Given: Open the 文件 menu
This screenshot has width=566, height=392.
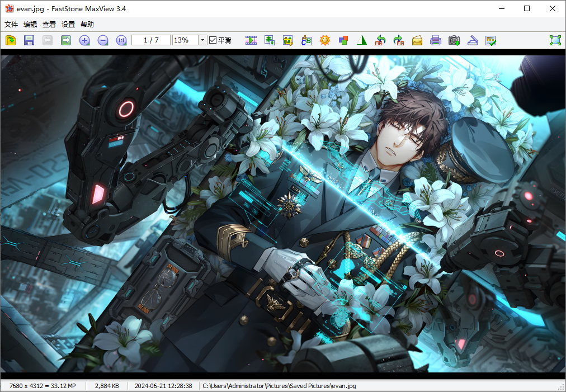Looking at the screenshot, I should click(x=11, y=25).
